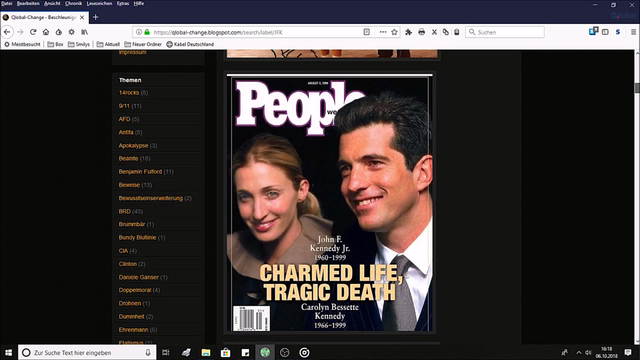Open the Benjamin Fulford topic link
This screenshot has height=360, width=640.
point(140,171)
